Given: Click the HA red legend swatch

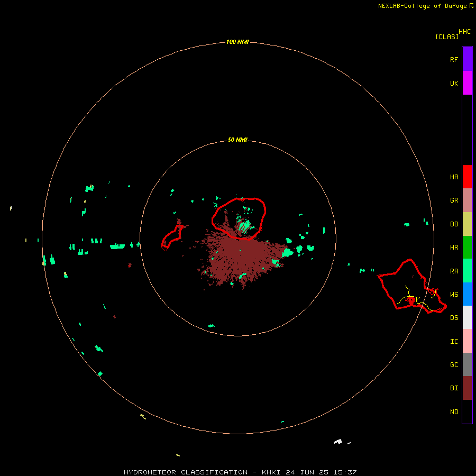Looking at the screenshot, I should point(467,177).
